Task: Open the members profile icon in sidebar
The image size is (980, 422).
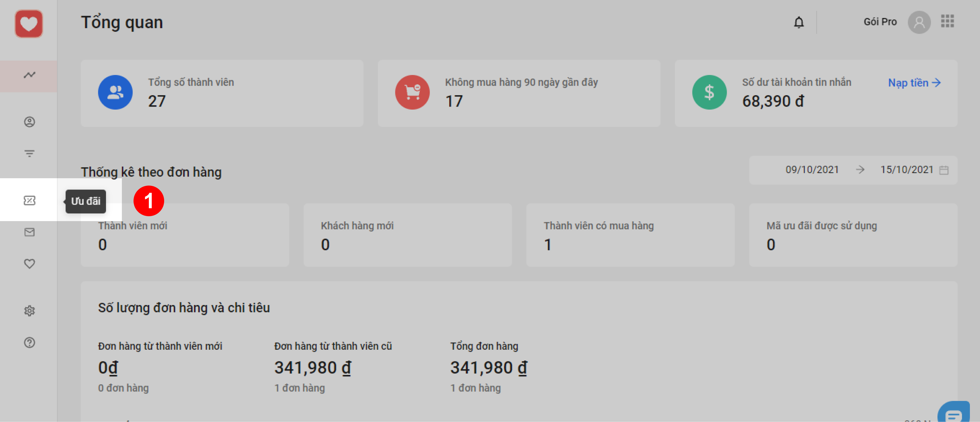Action: tap(29, 122)
